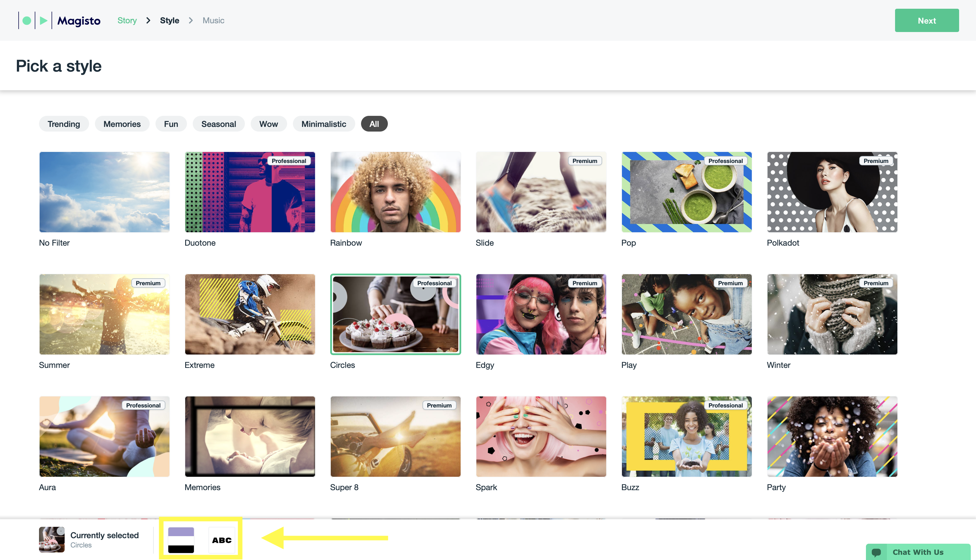Go back to the Story step
The width and height of the screenshot is (976, 560).
click(127, 20)
